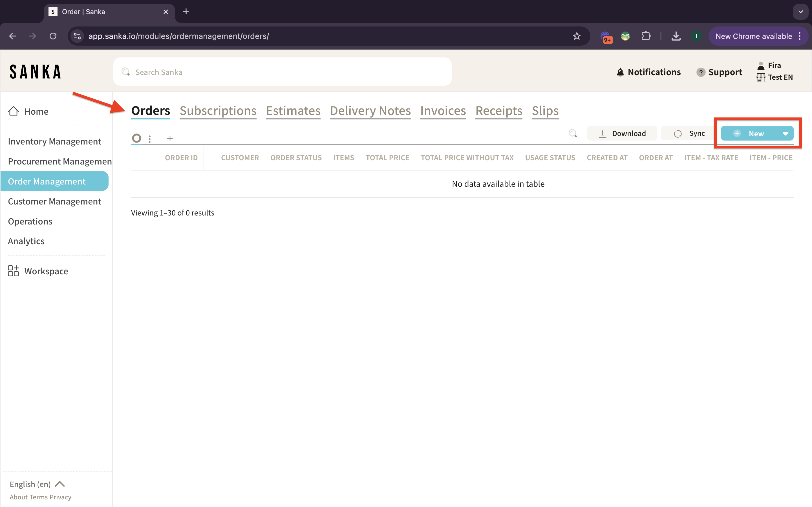Open the Fira Test EN account menu

(x=774, y=72)
